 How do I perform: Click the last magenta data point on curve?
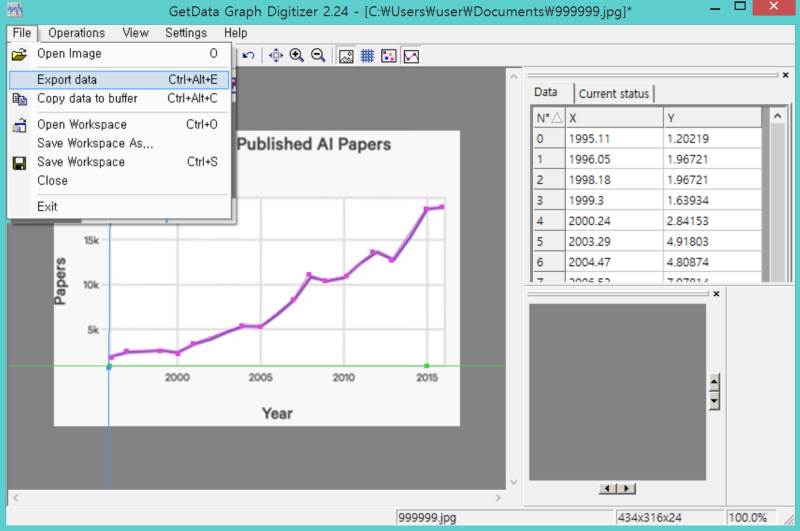pos(442,207)
